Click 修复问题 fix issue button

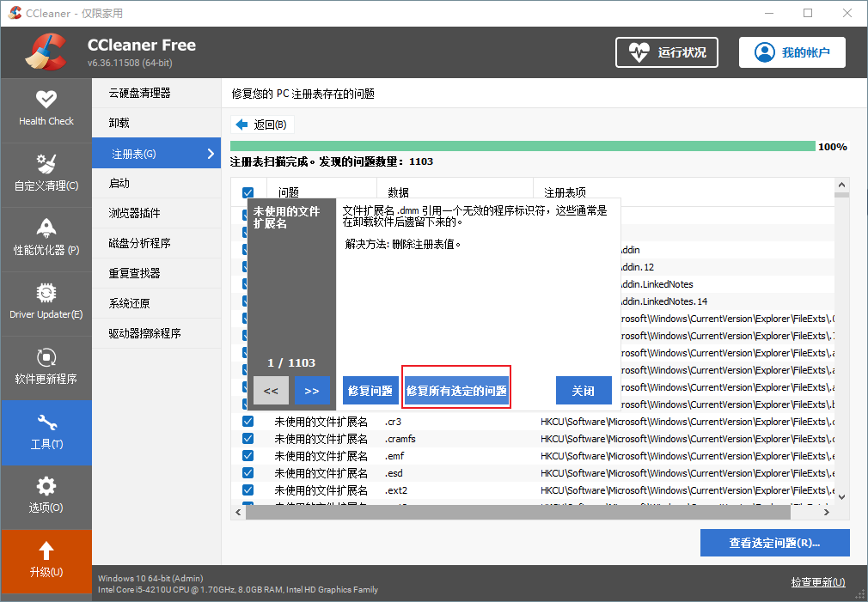click(370, 391)
